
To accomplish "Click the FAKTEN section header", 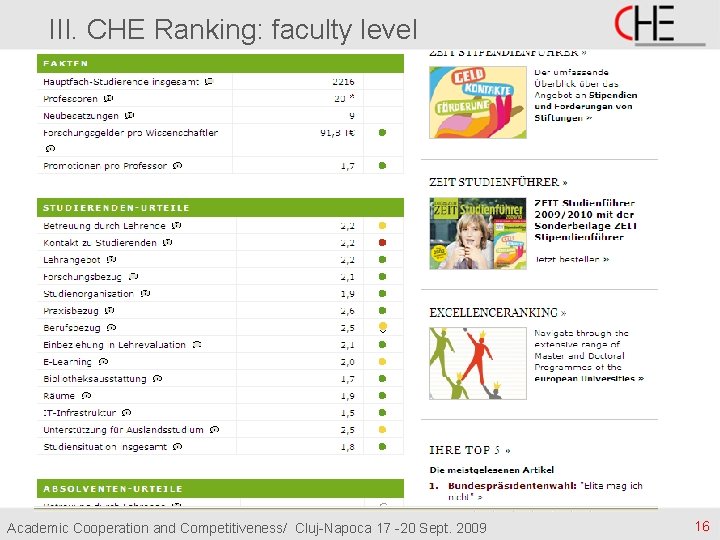I will [x=220, y=63].
